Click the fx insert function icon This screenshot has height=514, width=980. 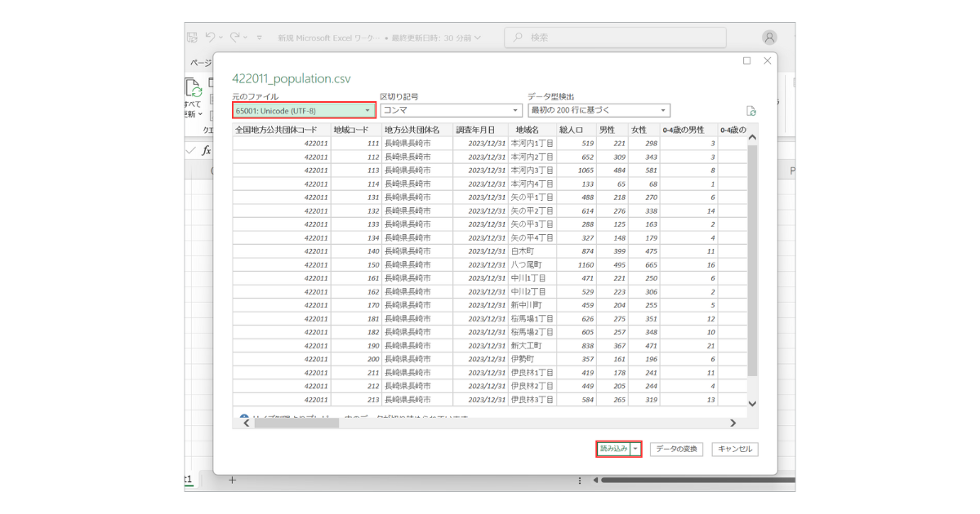pyautogui.click(x=207, y=150)
